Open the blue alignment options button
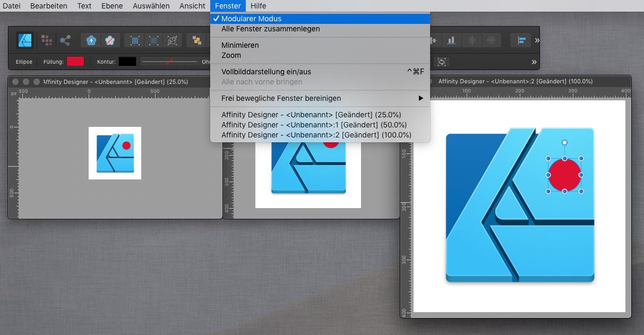644x335 pixels. [x=521, y=40]
